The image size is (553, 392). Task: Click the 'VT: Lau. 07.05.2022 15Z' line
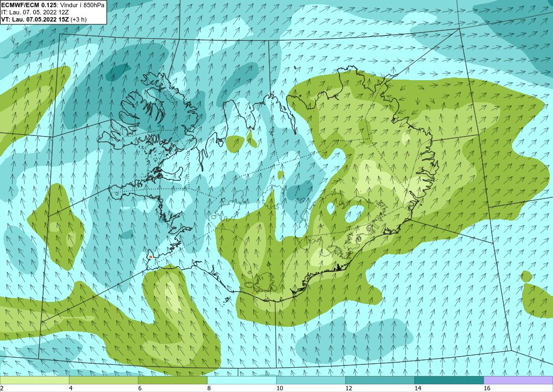click(x=35, y=19)
